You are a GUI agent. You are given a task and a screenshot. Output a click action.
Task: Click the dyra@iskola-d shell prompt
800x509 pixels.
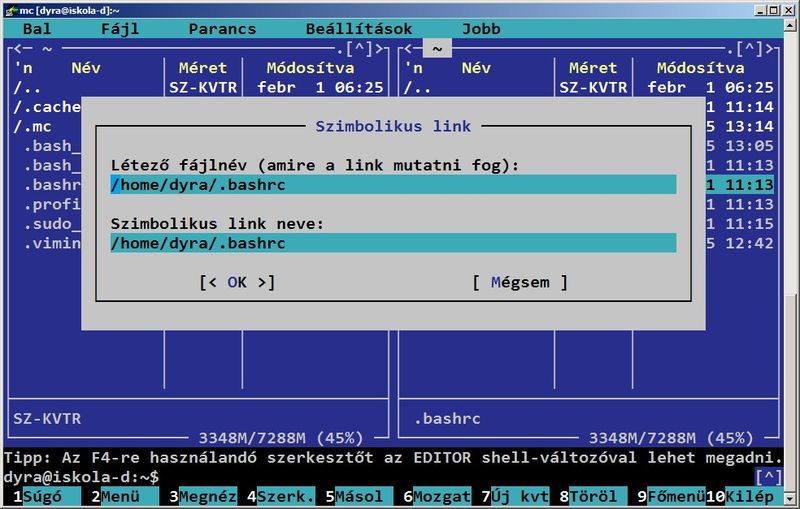point(81,477)
